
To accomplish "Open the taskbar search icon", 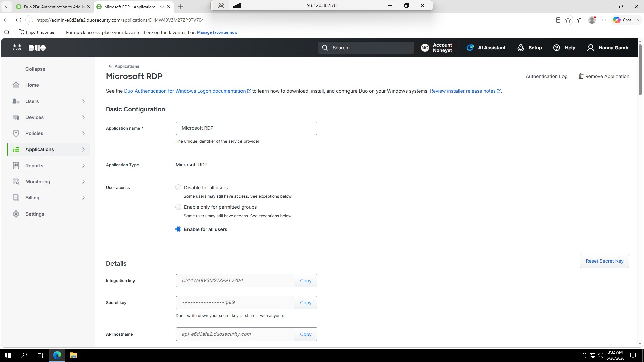I will coord(24,355).
